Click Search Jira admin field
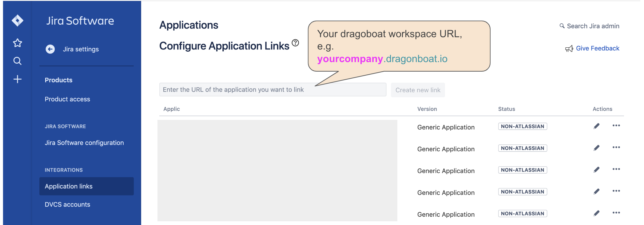644x225 pixels. 593,26
